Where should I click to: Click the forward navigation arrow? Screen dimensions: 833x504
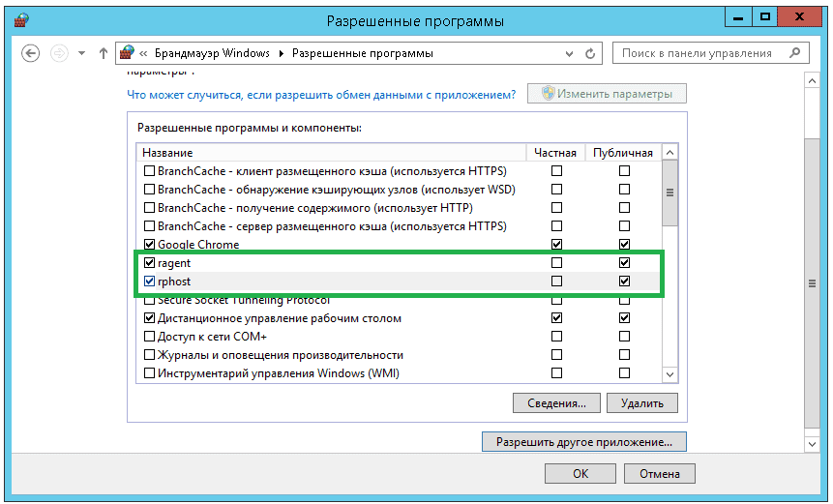coord(58,53)
